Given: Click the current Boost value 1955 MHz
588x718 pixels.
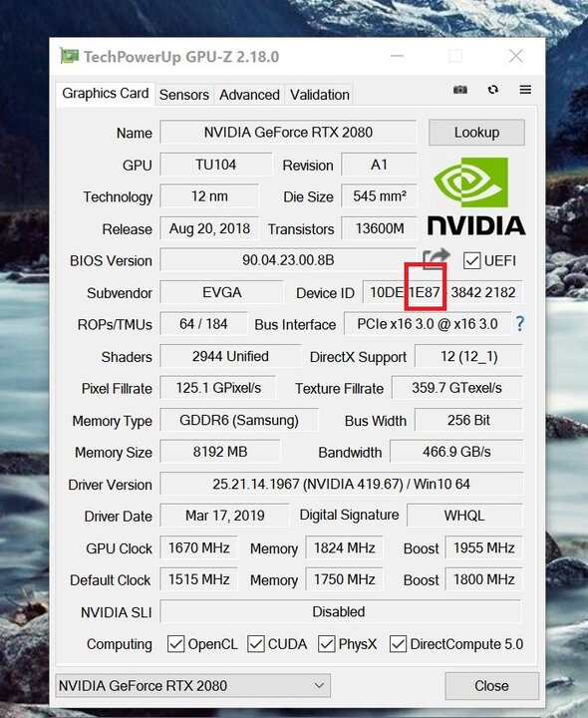Looking at the screenshot, I should [483, 548].
